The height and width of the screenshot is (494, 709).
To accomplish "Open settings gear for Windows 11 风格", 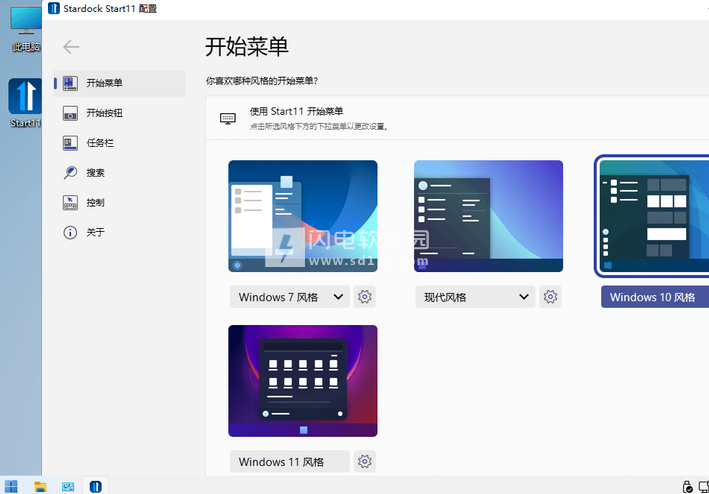I will click(365, 461).
